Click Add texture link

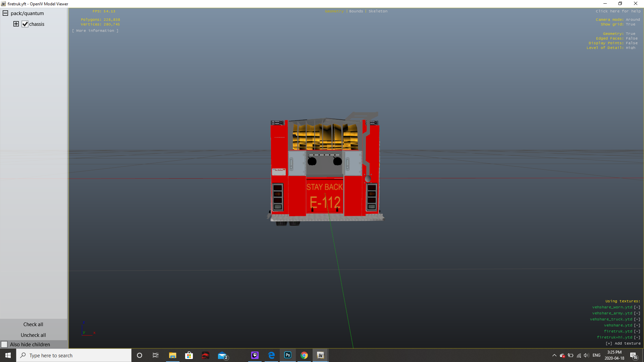coord(623,343)
